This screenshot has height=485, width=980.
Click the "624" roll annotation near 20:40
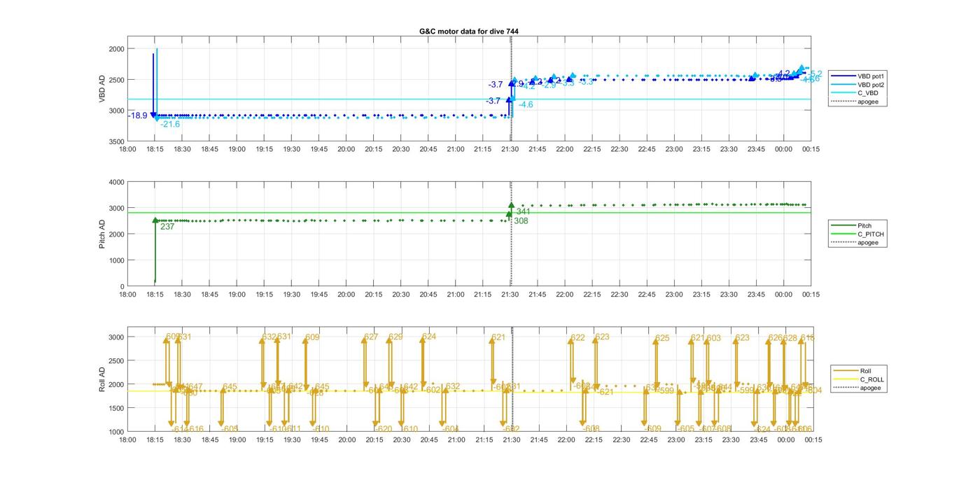429,337
